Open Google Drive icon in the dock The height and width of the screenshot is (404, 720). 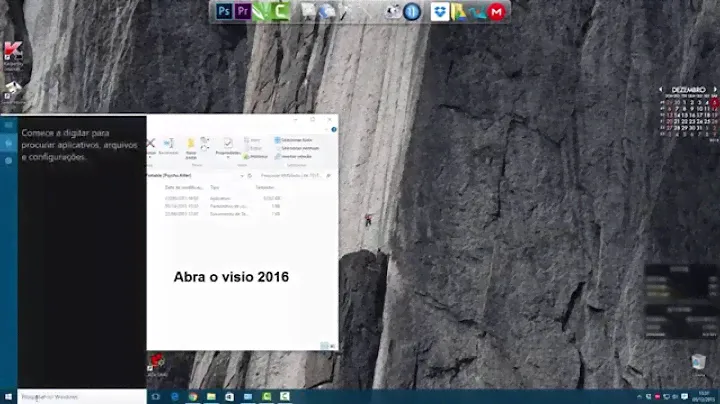(x=458, y=12)
